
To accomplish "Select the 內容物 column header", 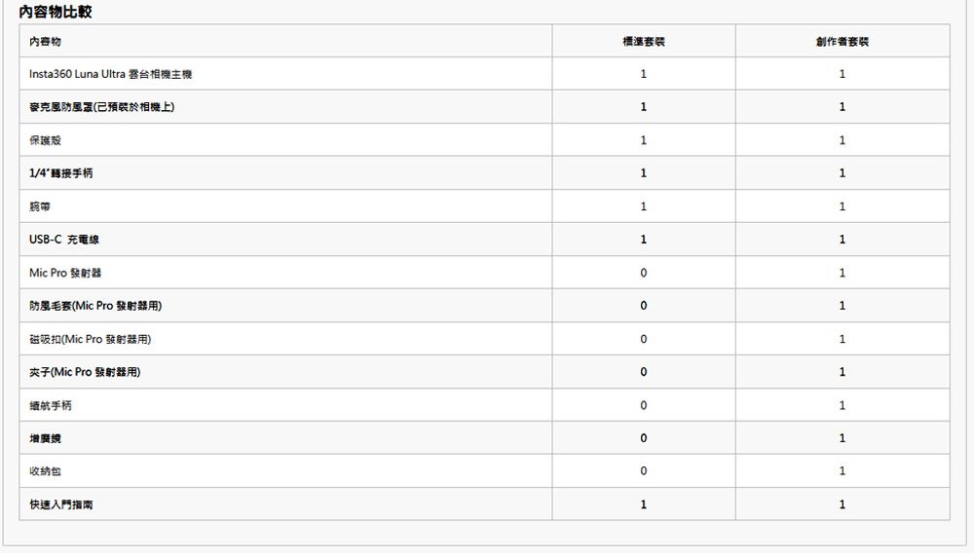I will pyautogui.click(x=45, y=42).
